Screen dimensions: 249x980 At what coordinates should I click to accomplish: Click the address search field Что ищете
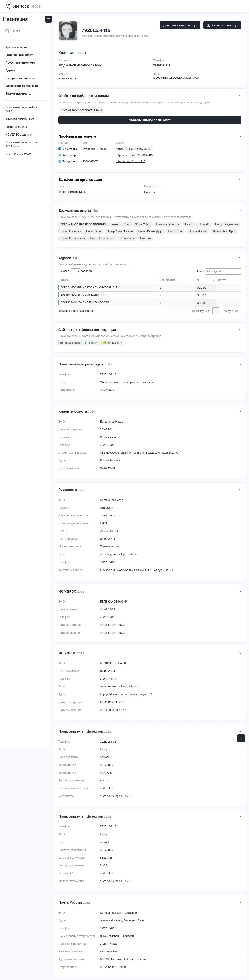pyautogui.click(x=223, y=271)
